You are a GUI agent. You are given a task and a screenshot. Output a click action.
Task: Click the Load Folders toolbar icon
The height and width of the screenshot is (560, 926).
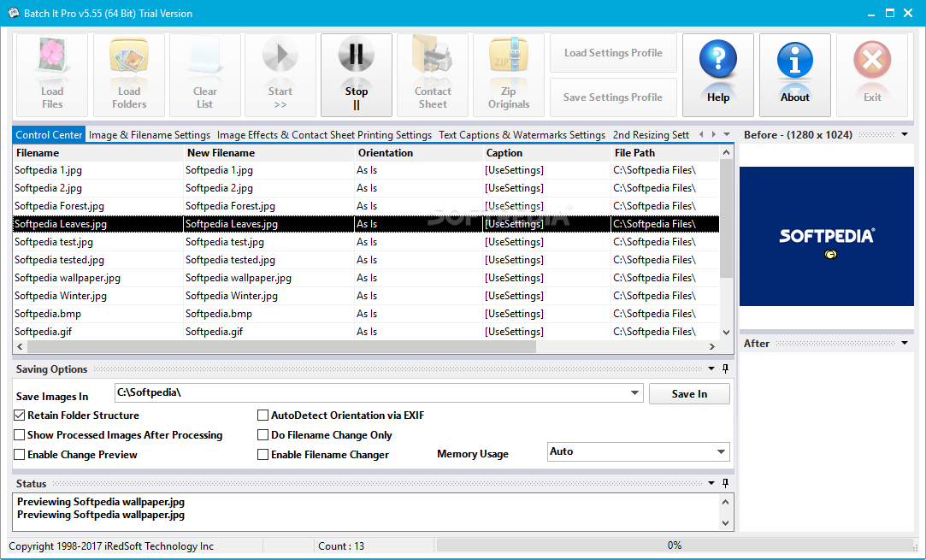coord(129,75)
